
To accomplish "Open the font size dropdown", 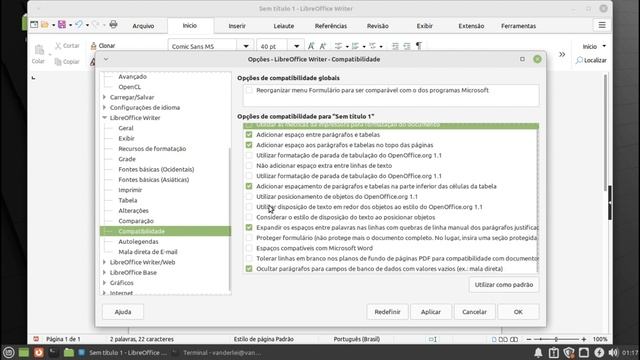I will pos(296,46).
